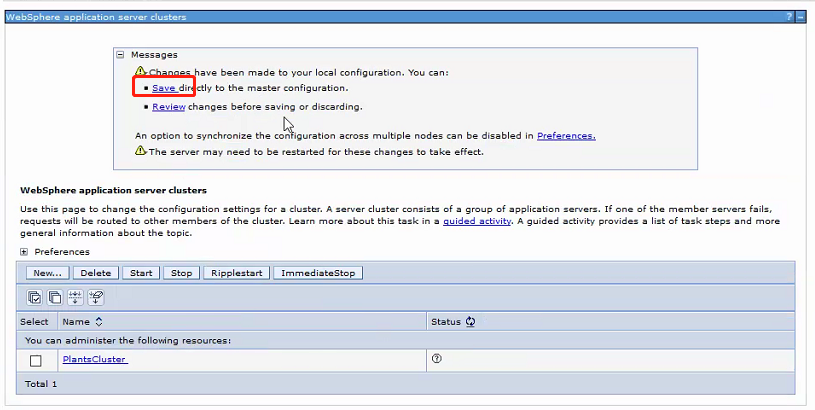
Task: Click the Deselect All Items icon
Action: [x=55, y=298]
